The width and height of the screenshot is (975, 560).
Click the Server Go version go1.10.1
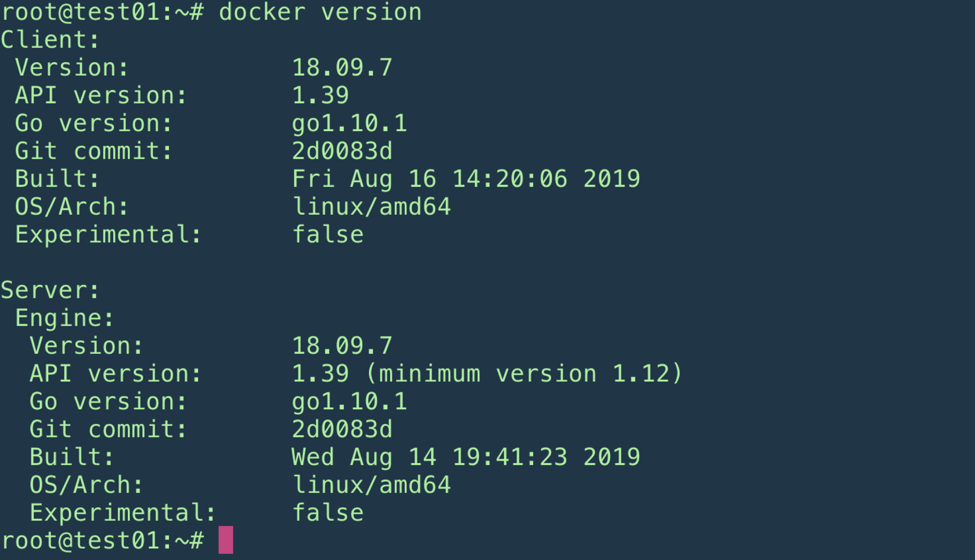tap(349, 402)
